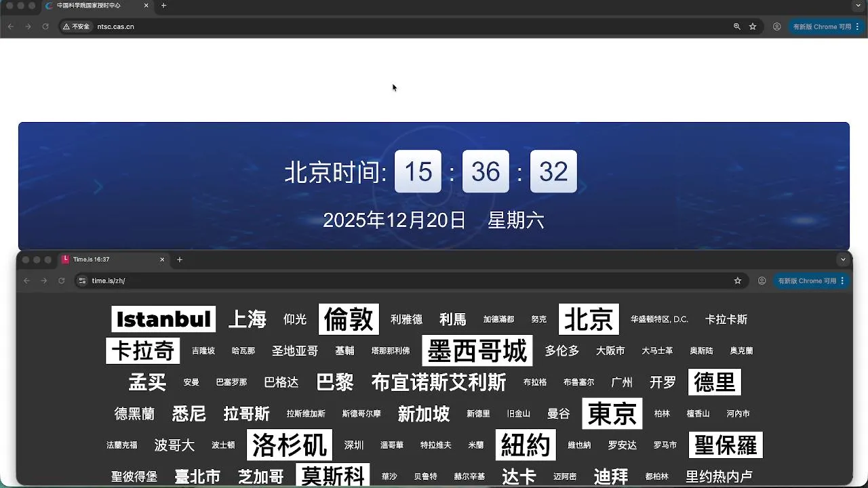Open three-dot Chrome menu in NTSC window
The width and height of the screenshot is (868, 488).
coord(858,26)
